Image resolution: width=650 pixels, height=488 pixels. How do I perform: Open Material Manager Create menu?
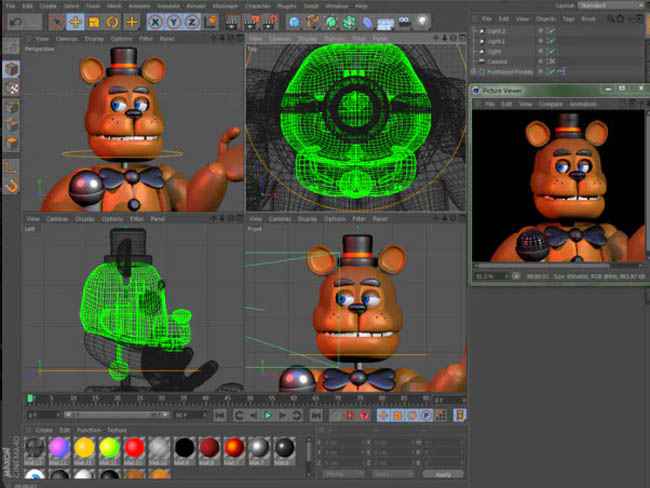[x=44, y=430]
